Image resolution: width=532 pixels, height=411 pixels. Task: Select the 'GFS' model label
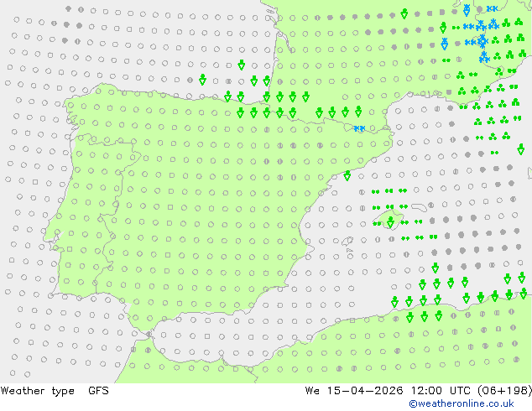point(98,391)
